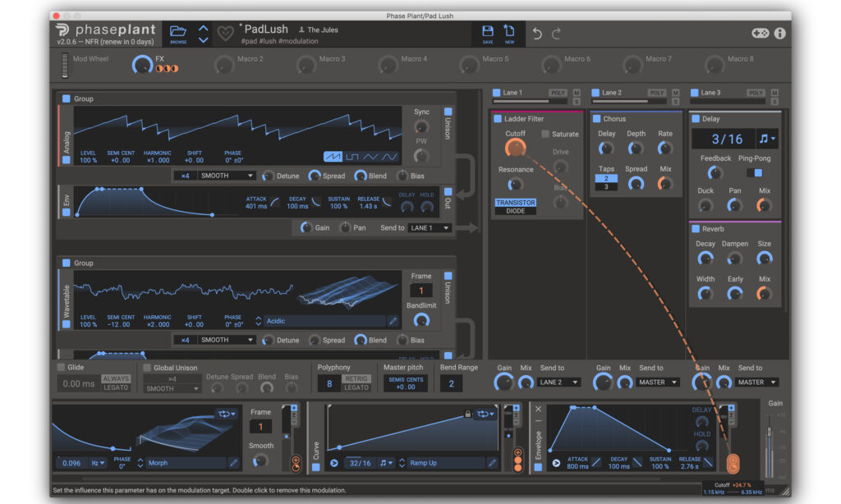Undo the last action

point(537,34)
